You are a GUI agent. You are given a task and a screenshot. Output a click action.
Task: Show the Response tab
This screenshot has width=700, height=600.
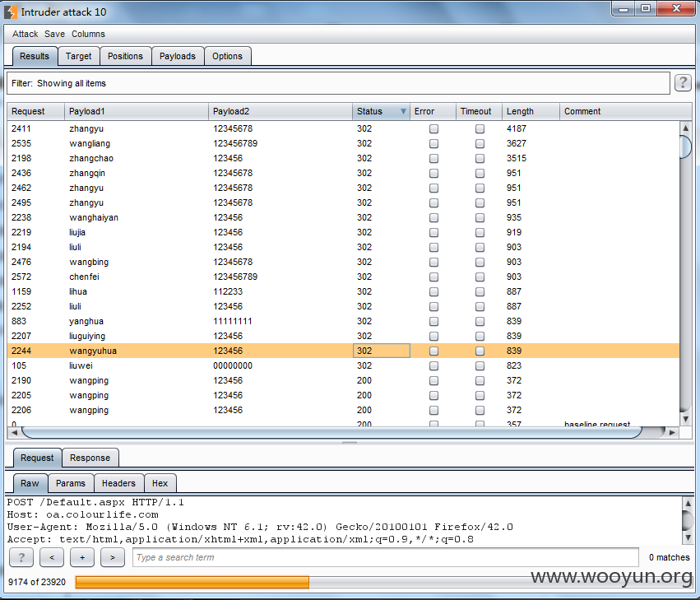pos(90,458)
